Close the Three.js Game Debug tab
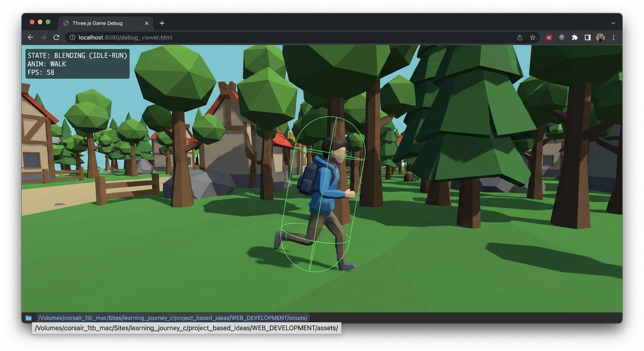 point(147,23)
